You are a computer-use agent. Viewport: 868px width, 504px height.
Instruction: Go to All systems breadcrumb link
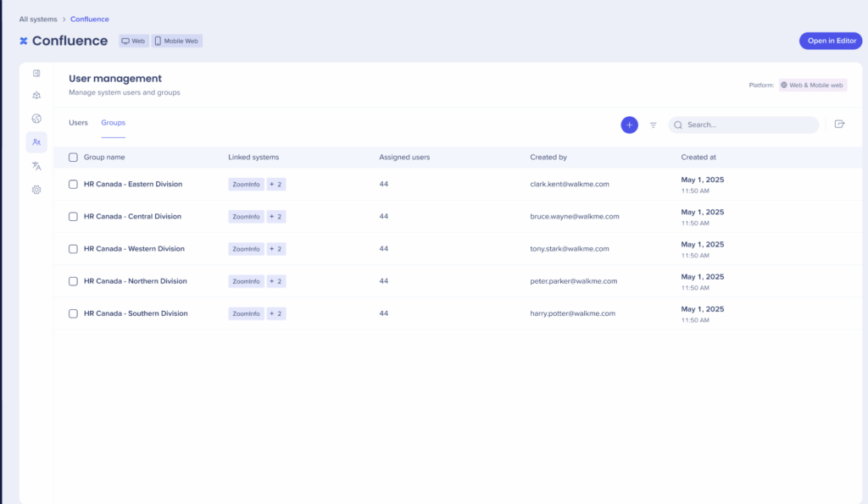pos(38,19)
